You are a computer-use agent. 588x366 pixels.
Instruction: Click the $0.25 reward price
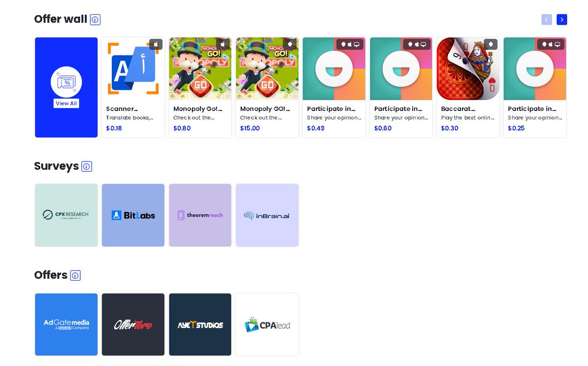pyautogui.click(x=516, y=129)
